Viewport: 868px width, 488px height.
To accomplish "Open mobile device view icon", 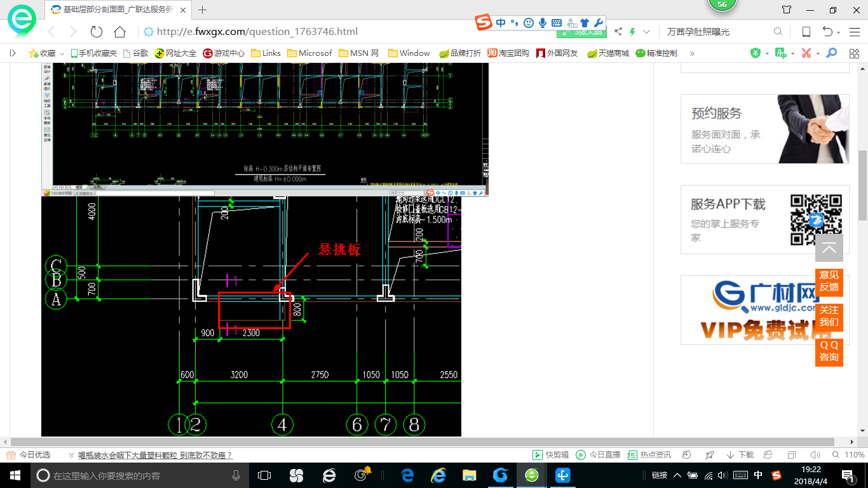I will tap(806, 32).
